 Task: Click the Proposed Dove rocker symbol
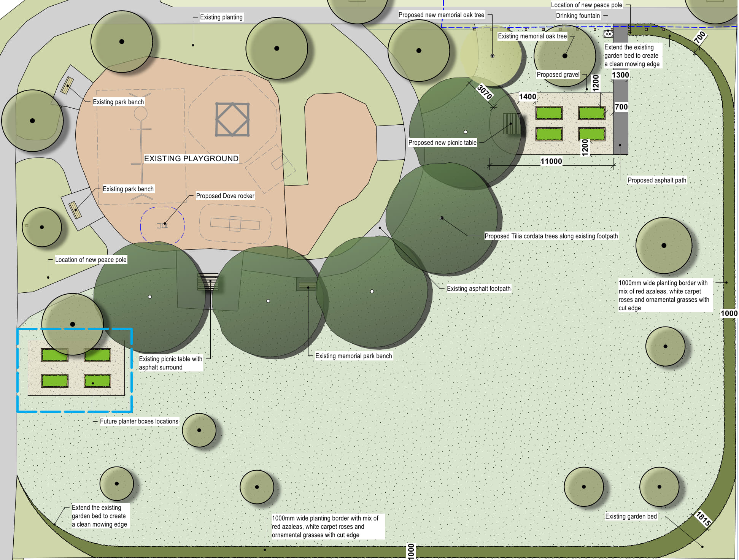(162, 225)
